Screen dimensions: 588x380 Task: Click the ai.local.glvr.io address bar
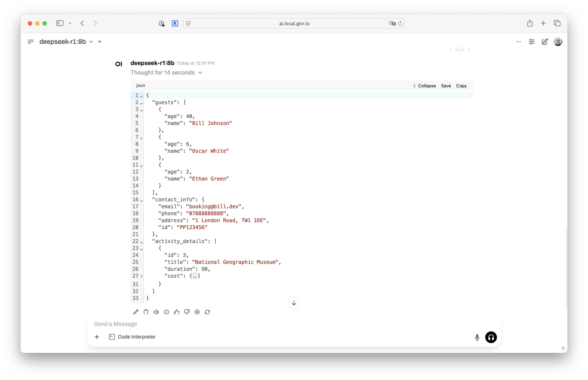coord(294,23)
